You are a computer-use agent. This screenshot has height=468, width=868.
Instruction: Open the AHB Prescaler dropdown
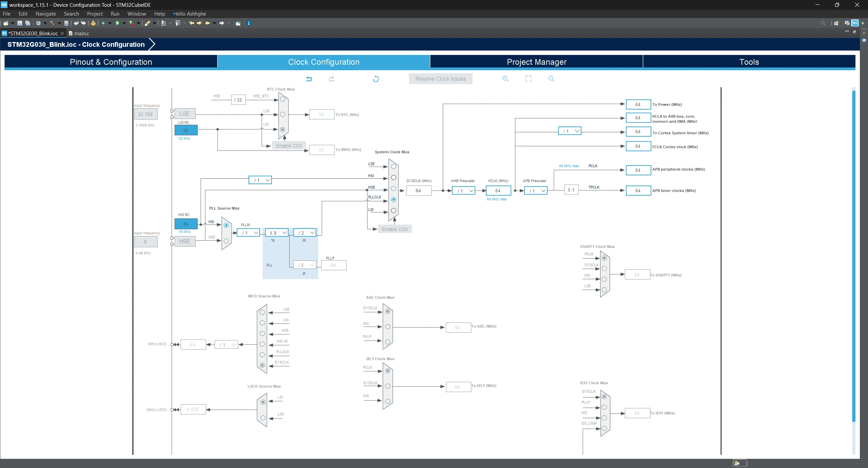[x=463, y=191]
